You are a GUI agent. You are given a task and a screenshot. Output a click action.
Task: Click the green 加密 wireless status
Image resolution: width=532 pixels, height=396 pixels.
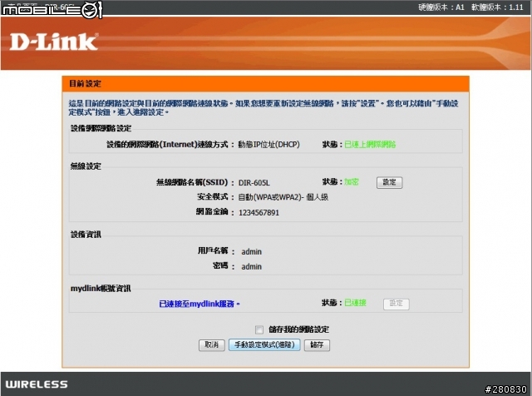[x=351, y=181]
